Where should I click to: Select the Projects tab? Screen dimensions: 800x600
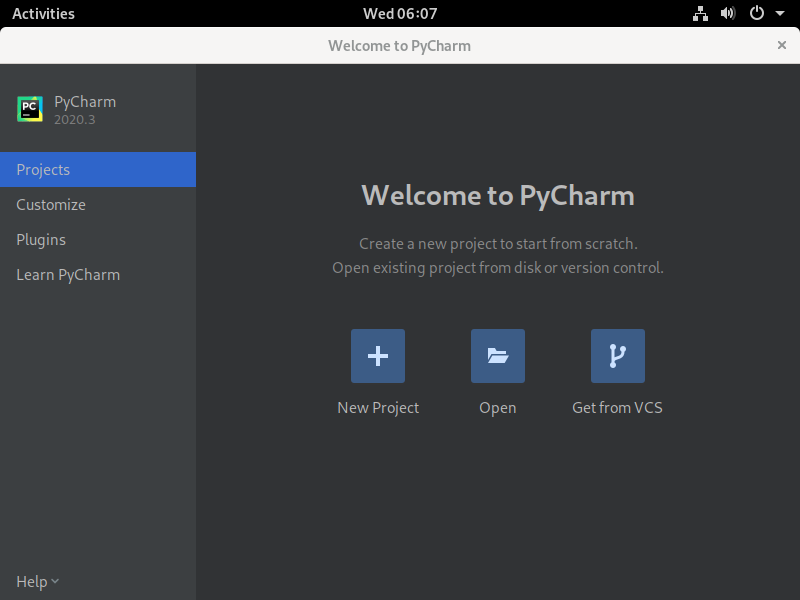click(x=98, y=169)
